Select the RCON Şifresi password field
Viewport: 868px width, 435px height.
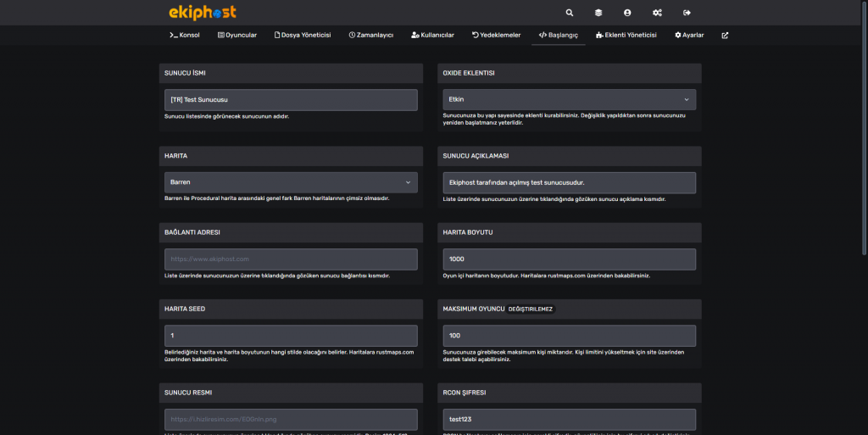[569, 419]
